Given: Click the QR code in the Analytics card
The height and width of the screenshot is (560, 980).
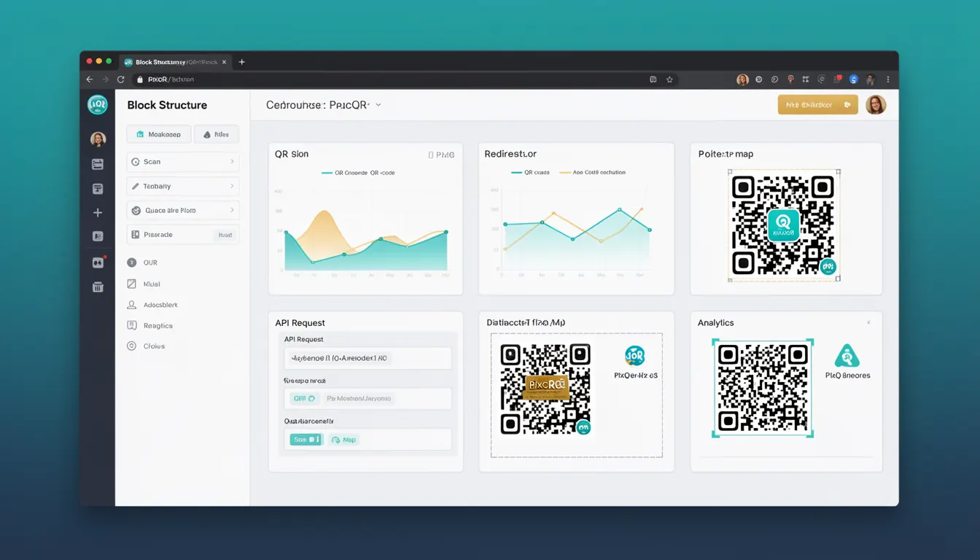Looking at the screenshot, I should (x=763, y=388).
